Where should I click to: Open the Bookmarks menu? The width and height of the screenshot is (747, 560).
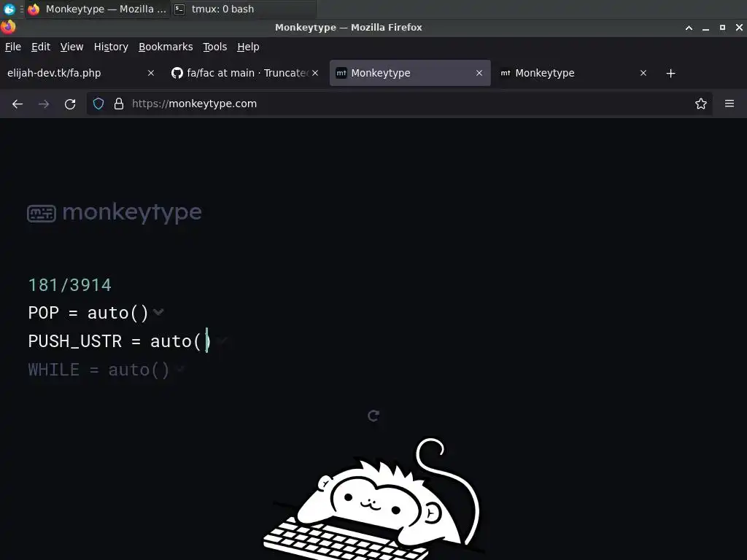click(x=166, y=47)
